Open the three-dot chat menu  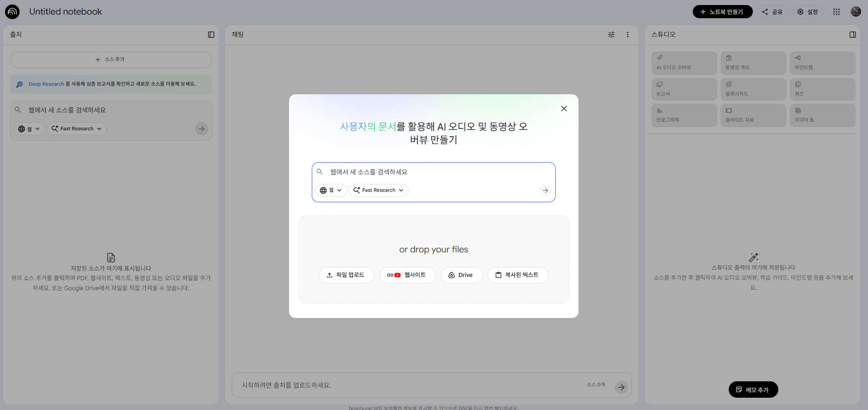628,35
